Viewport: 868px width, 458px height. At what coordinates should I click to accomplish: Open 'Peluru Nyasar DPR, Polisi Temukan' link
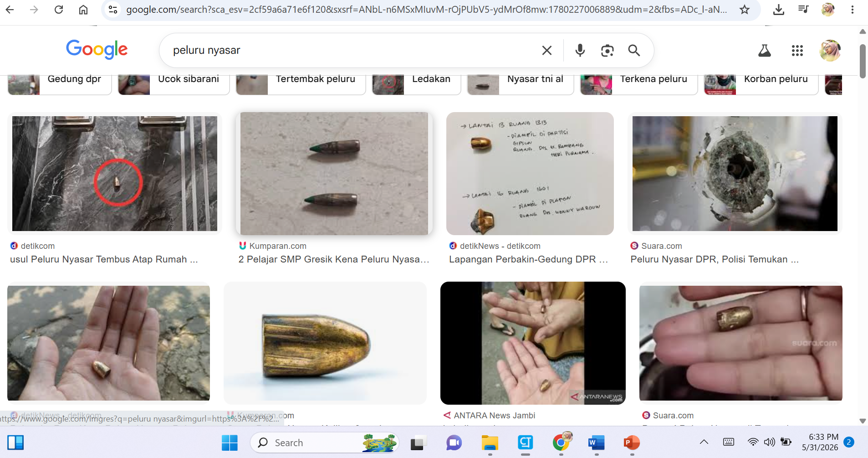coord(715,259)
